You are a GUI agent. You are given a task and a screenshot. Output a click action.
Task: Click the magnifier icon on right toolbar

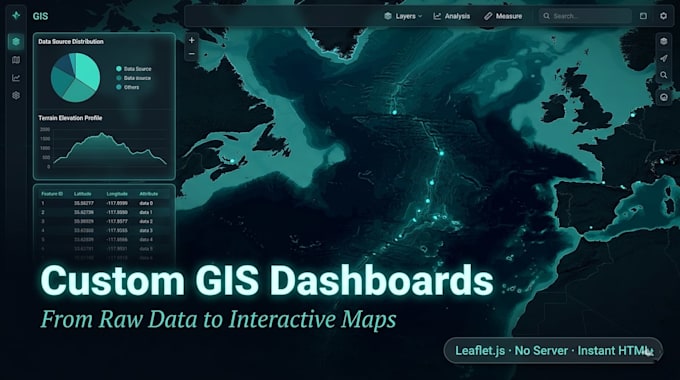[x=664, y=75]
